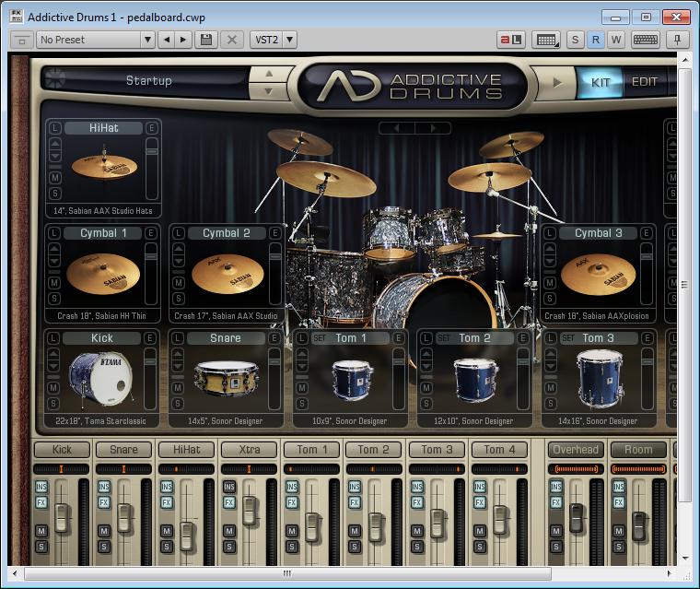Click the HiHat cymbal thumbnail image
The image size is (700, 589).
[x=104, y=163]
